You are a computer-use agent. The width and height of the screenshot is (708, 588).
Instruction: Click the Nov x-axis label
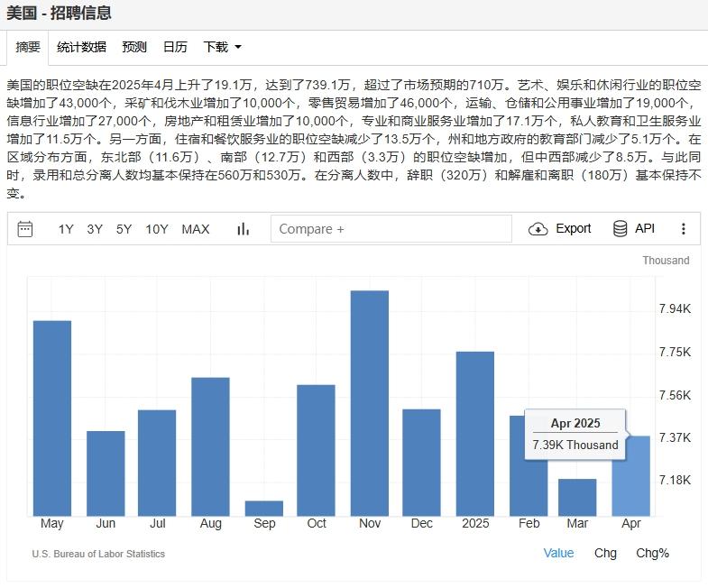coord(370,523)
